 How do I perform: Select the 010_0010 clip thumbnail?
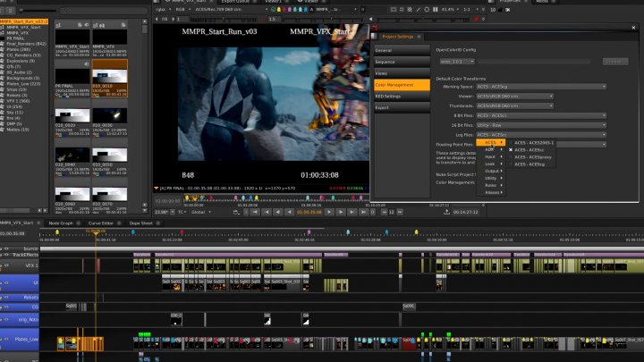point(109,75)
